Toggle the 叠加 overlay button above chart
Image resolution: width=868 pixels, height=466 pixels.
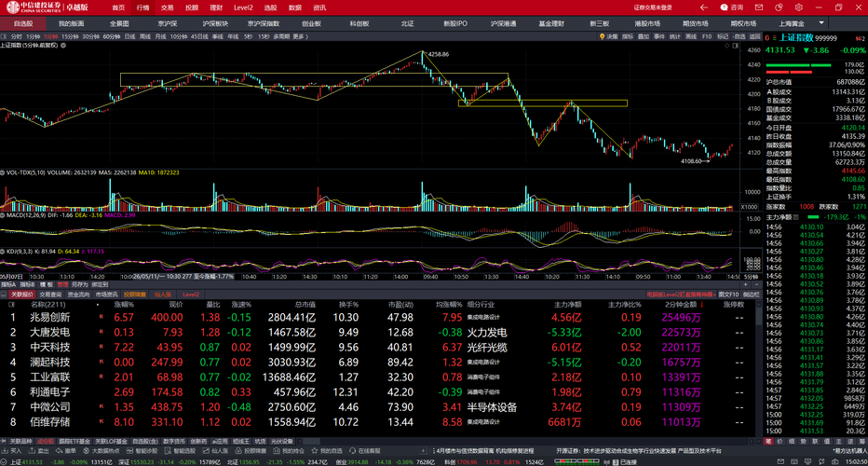tap(644, 36)
